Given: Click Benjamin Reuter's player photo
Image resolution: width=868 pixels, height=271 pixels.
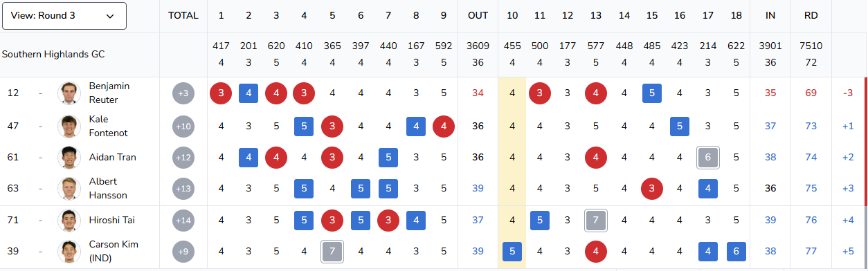Looking at the screenshot, I should 70,93.
